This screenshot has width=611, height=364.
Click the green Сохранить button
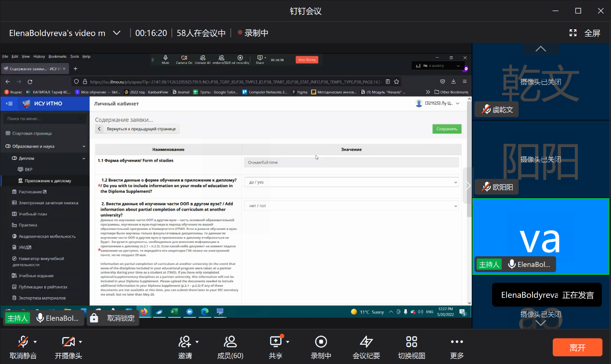pos(447,129)
